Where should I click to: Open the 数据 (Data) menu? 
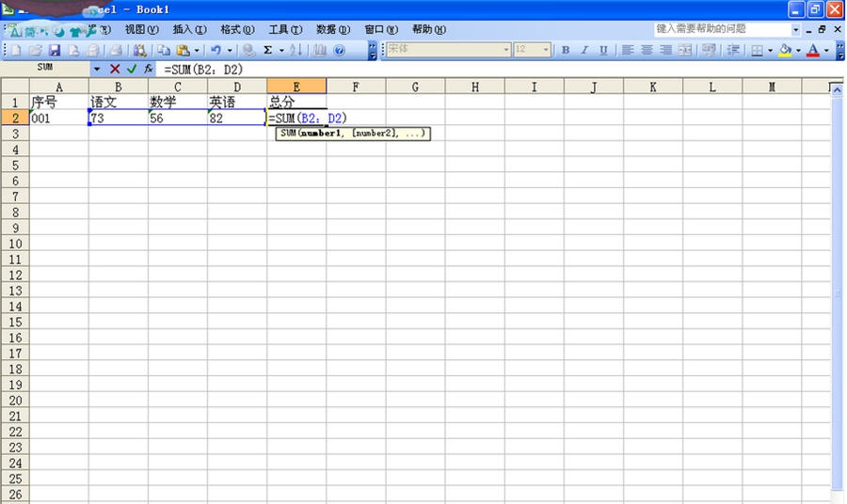[x=333, y=29]
